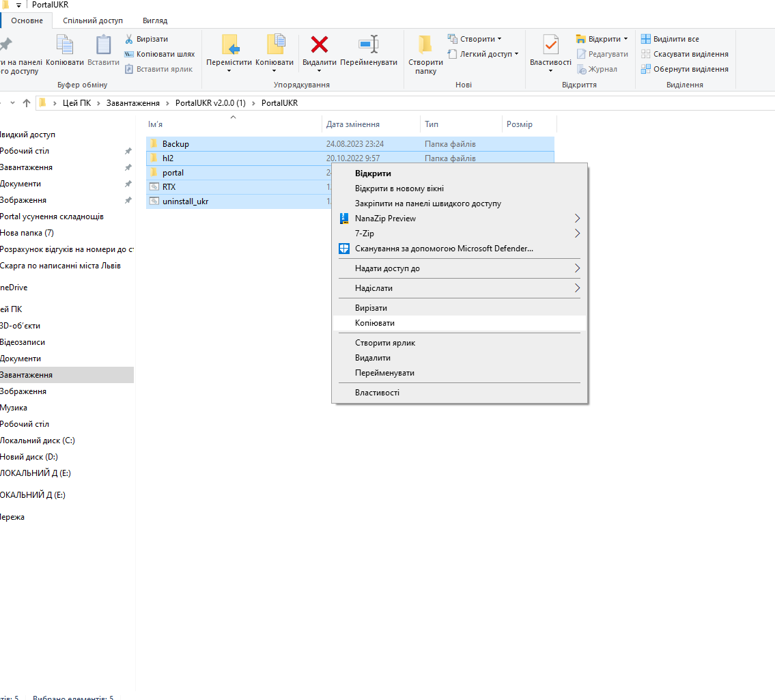
Task: Click the Copy to folder icon
Action: (x=275, y=44)
